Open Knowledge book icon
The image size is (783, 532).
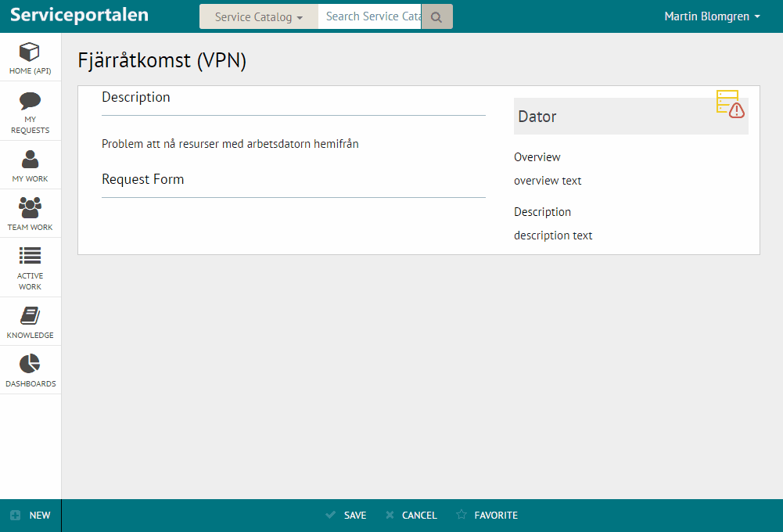point(30,315)
